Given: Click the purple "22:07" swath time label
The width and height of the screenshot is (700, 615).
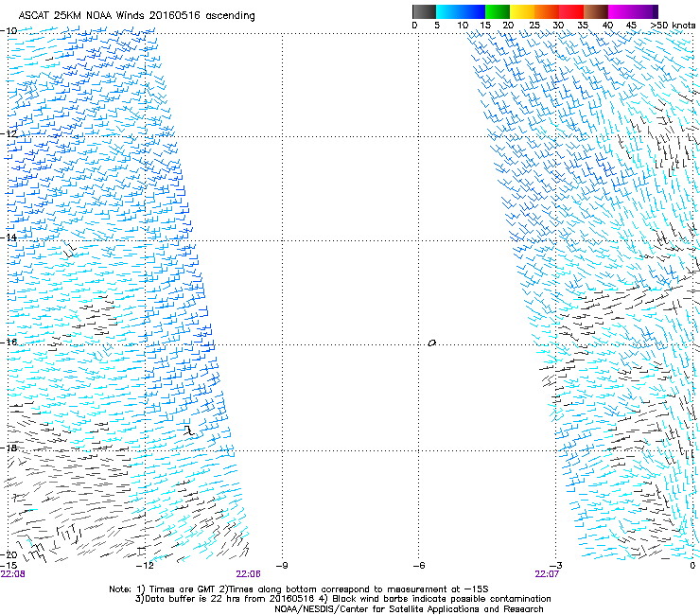Looking at the screenshot, I should pos(547,574).
